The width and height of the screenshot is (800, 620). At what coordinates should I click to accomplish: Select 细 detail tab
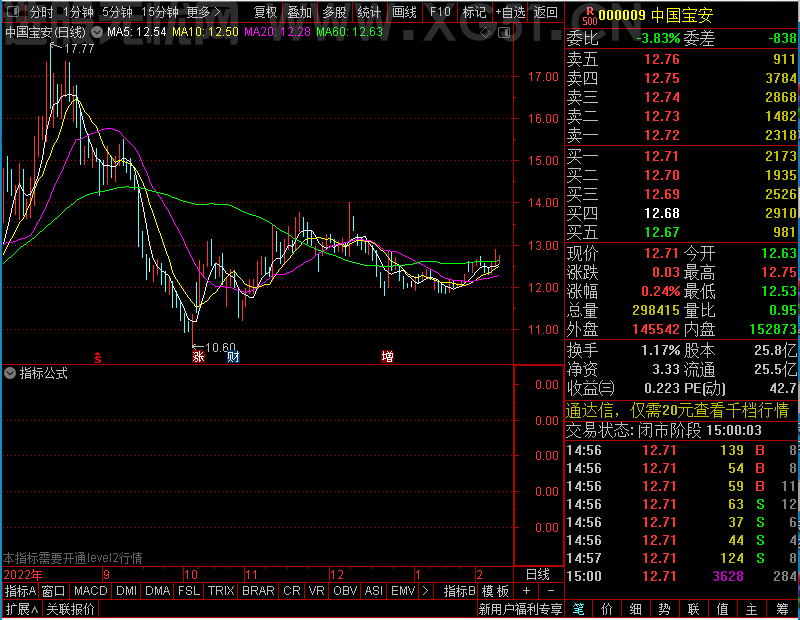(635, 609)
